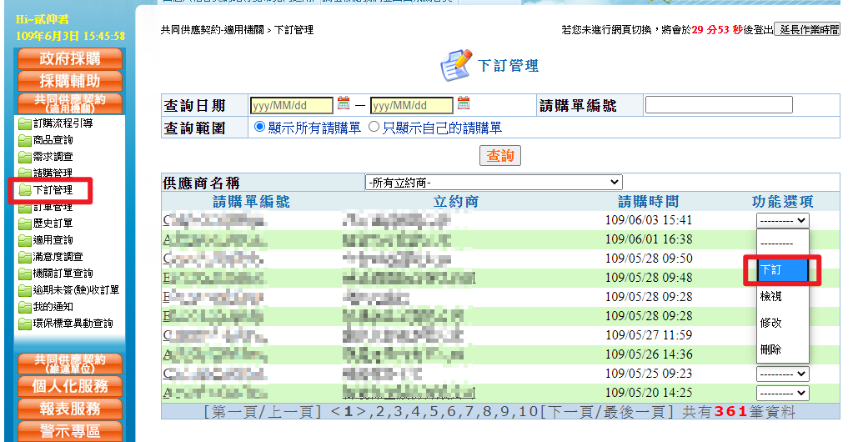Click the folder icon beside 滿意度調查
The width and height of the screenshot is (868, 442).
[x=24, y=257]
